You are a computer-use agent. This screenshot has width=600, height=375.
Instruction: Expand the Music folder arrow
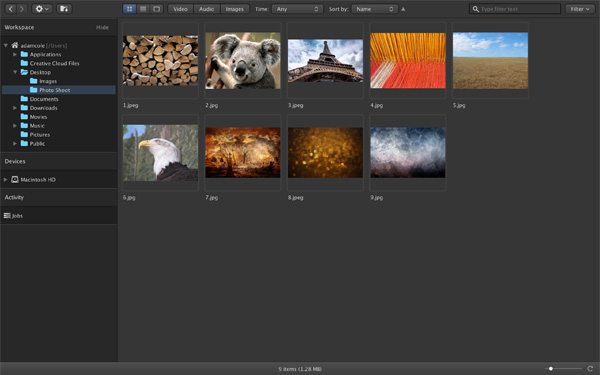15,126
